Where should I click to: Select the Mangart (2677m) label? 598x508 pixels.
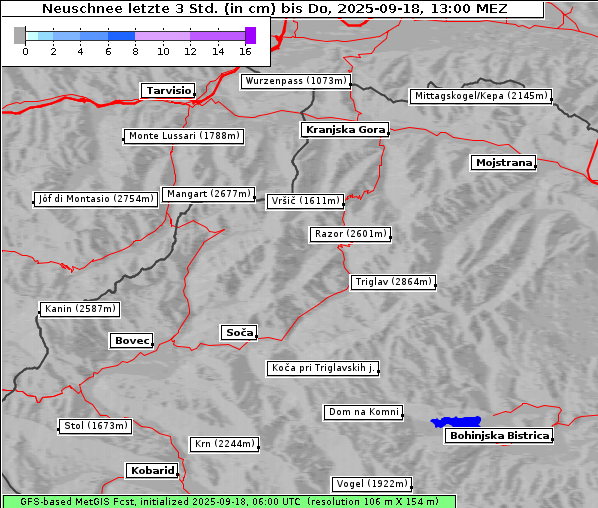(208, 194)
